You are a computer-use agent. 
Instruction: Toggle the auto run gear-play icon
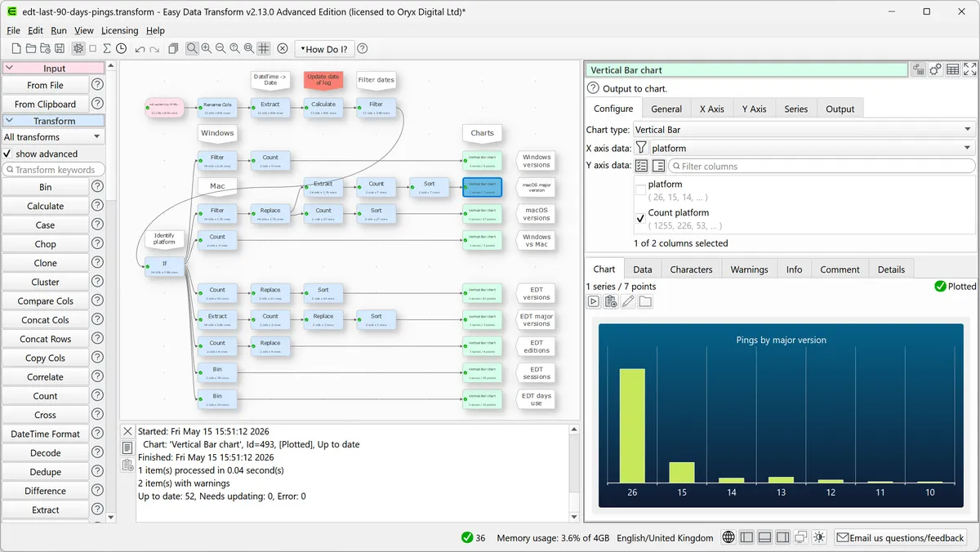pos(78,49)
